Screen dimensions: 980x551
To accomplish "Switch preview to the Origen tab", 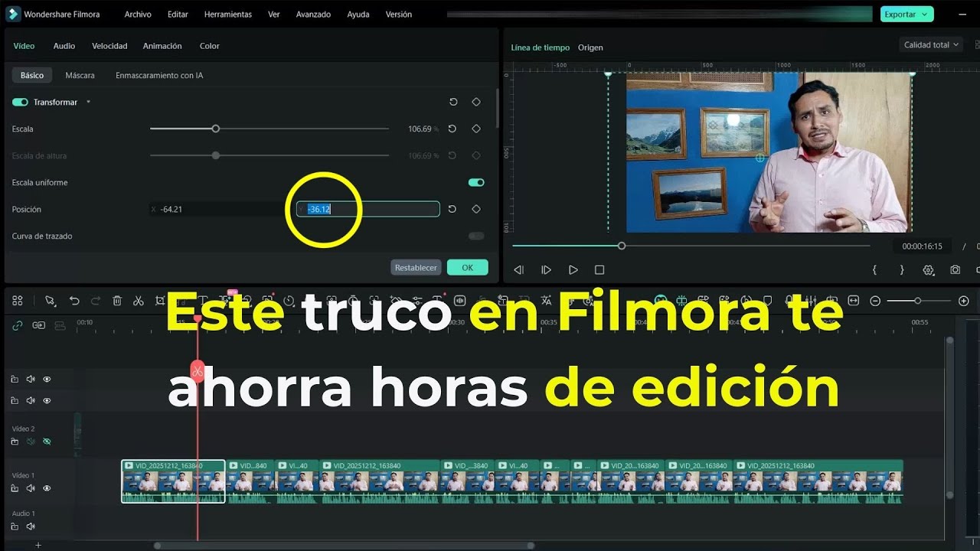I will (x=590, y=47).
